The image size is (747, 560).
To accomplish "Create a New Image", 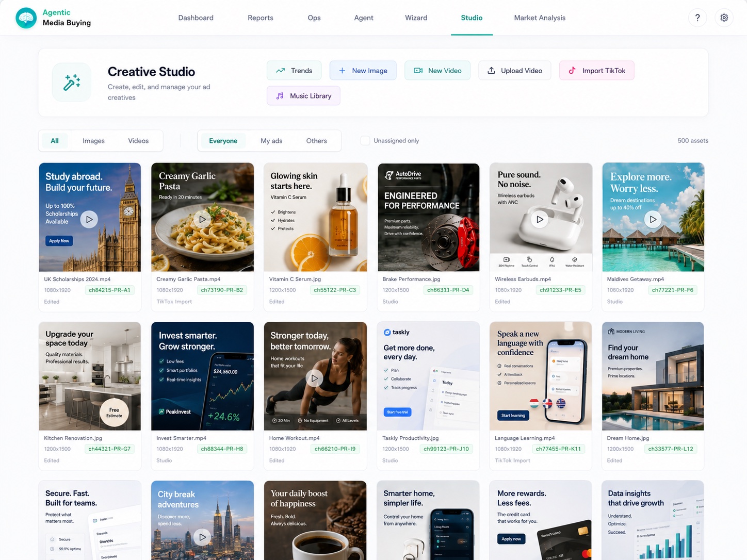I will tap(363, 71).
